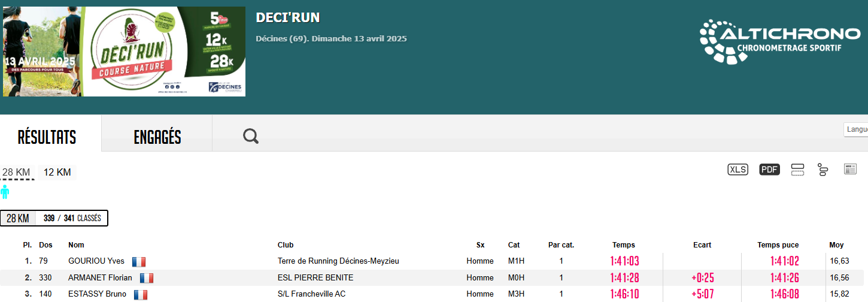Viewport: 868px width, 302px height.
Task: Click club S/L Francheville AC
Action: coord(311,294)
